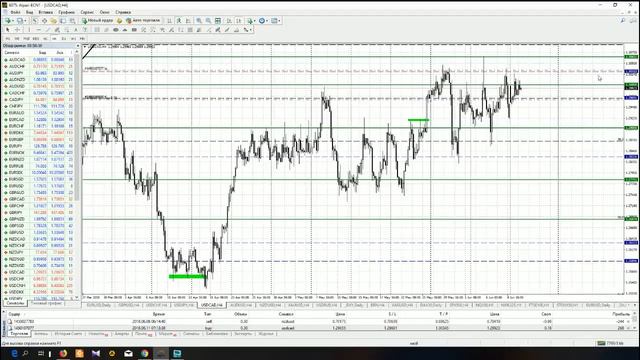Image resolution: width=640 pixels, height=360 pixels.
Task: Switch timeframe to H1
Action: click(44, 39)
